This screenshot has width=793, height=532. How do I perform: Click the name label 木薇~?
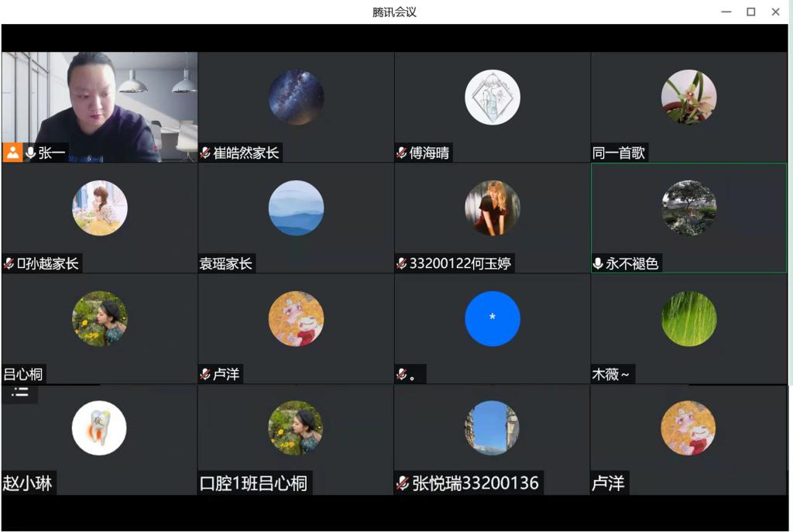(x=611, y=374)
